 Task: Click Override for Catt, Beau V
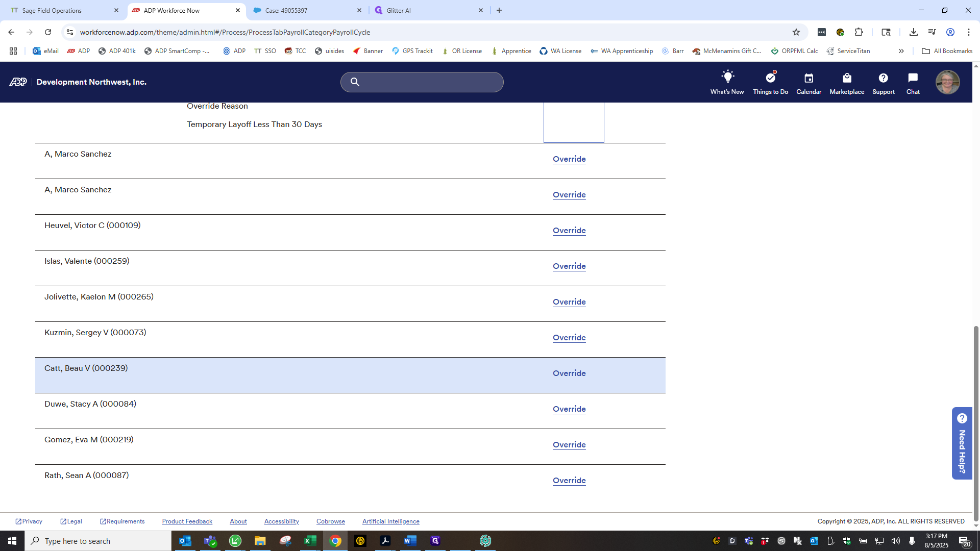click(x=569, y=373)
